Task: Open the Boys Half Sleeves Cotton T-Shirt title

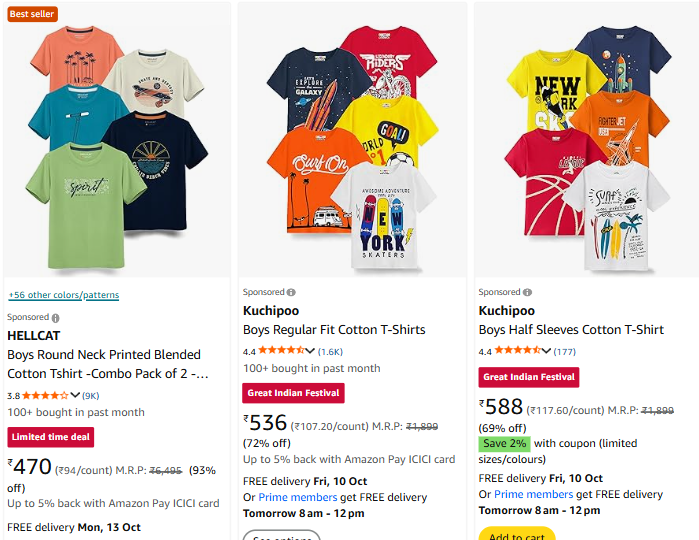Action: tap(571, 330)
